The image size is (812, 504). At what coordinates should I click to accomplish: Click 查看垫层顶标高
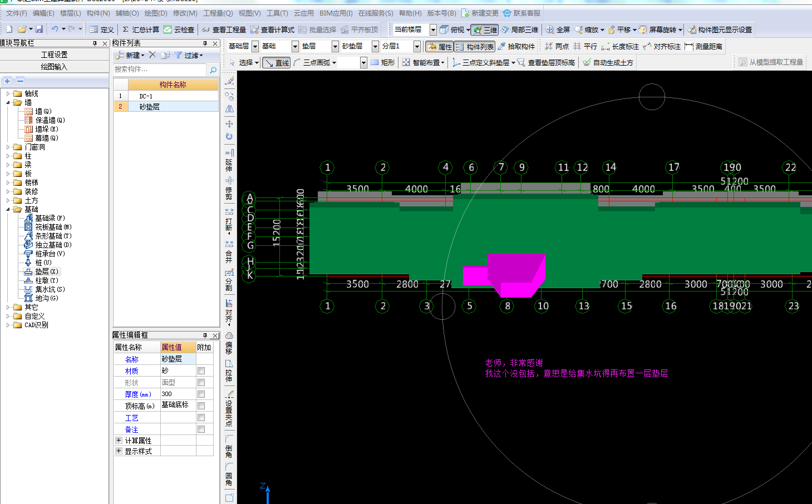pos(546,62)
